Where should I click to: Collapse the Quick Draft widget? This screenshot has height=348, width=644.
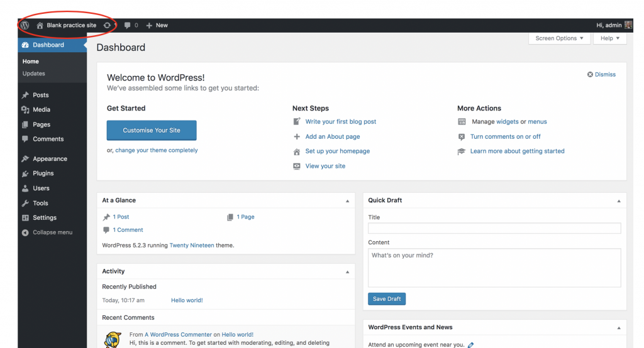tap(619, 201)
